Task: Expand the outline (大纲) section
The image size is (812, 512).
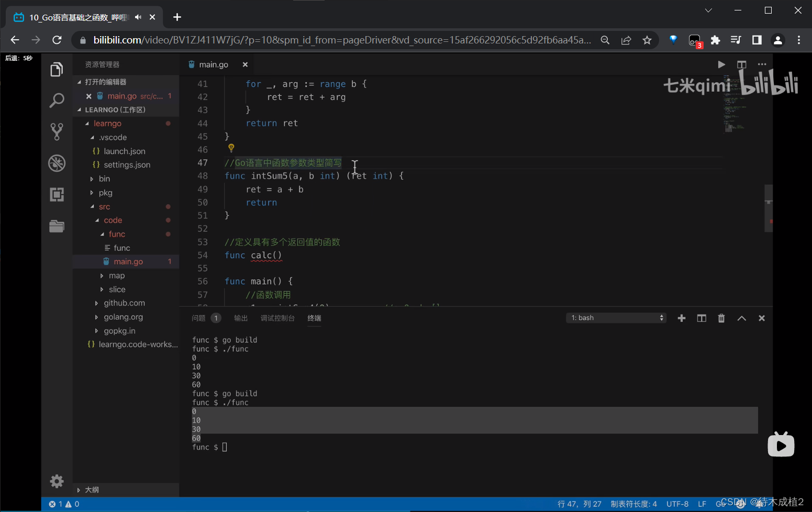Action: [x=79, y=490]
